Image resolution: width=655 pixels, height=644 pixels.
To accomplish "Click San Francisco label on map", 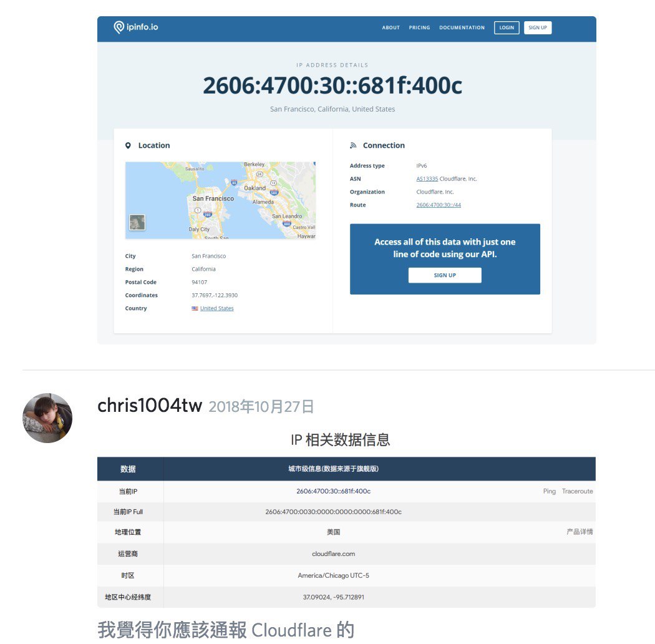I will [213, 198].
